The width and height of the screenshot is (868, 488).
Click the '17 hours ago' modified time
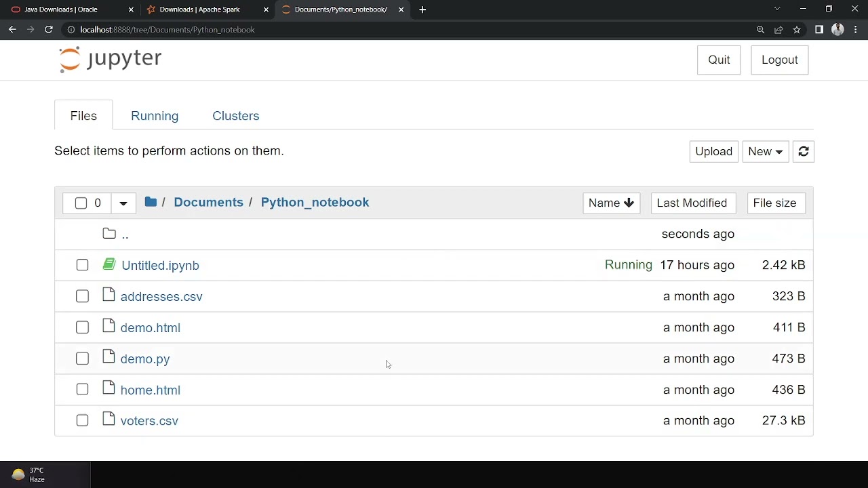[x=697, y=265]
